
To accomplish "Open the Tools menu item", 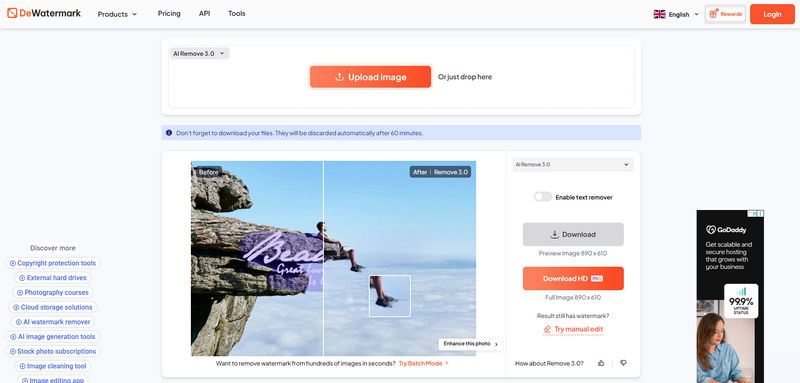I will pos(237,14).
